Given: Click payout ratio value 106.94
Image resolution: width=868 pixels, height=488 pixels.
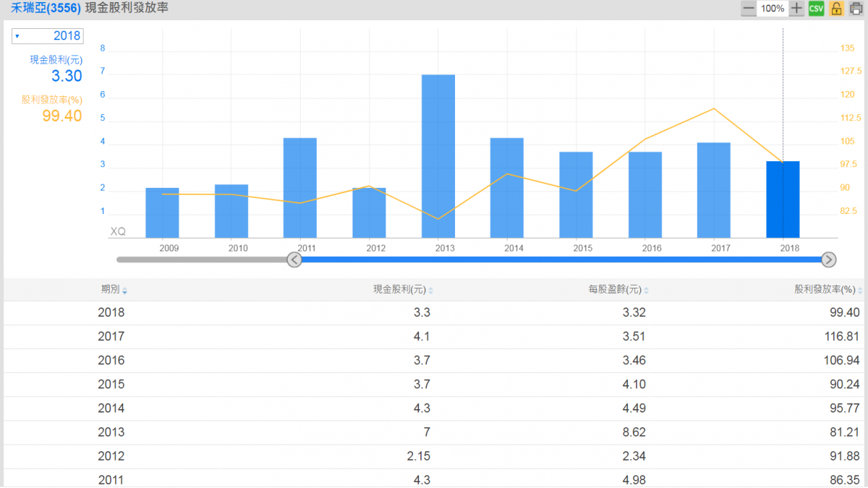Looking at the screenshot, I should coord(843,360).
